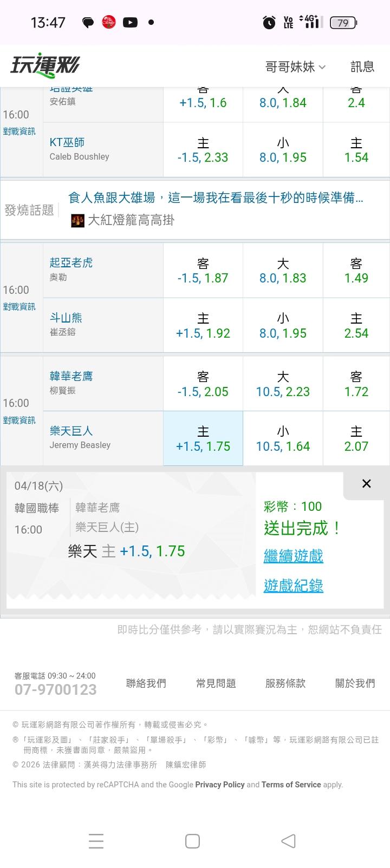The width and height of the screenshot is (390, 868).
Task: Open the 遊戲紀錄 link
Action: pos(293,585)
